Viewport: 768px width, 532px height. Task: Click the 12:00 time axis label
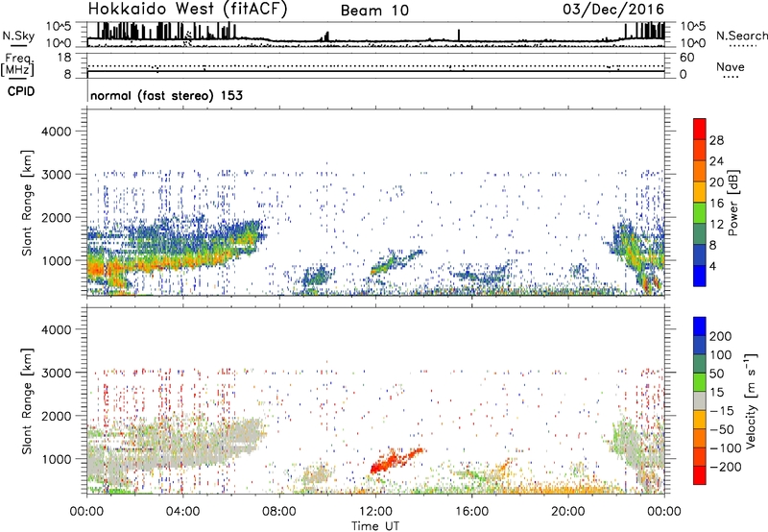click(x=375, y=512)
